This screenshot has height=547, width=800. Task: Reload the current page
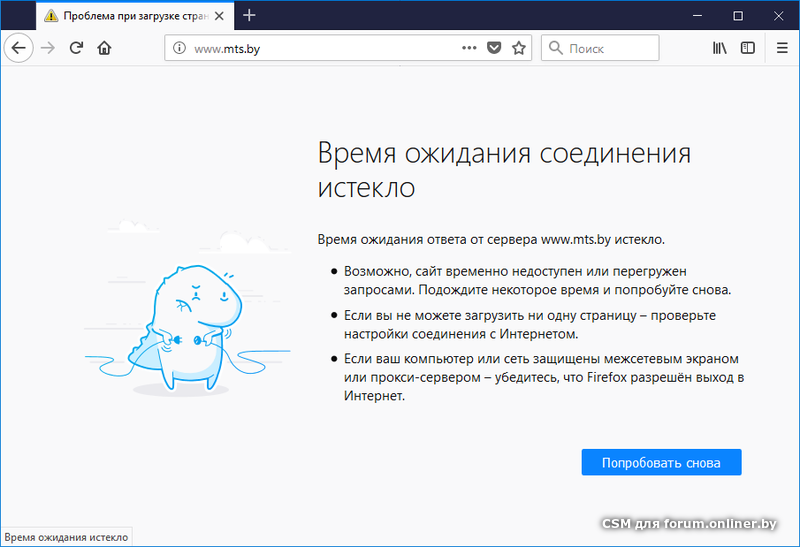[x=76, y=48]
